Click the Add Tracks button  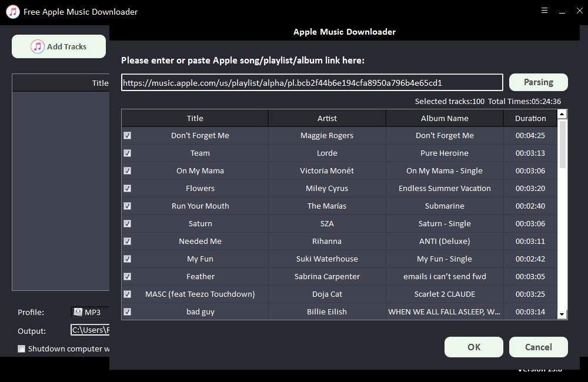pos(59,46)
